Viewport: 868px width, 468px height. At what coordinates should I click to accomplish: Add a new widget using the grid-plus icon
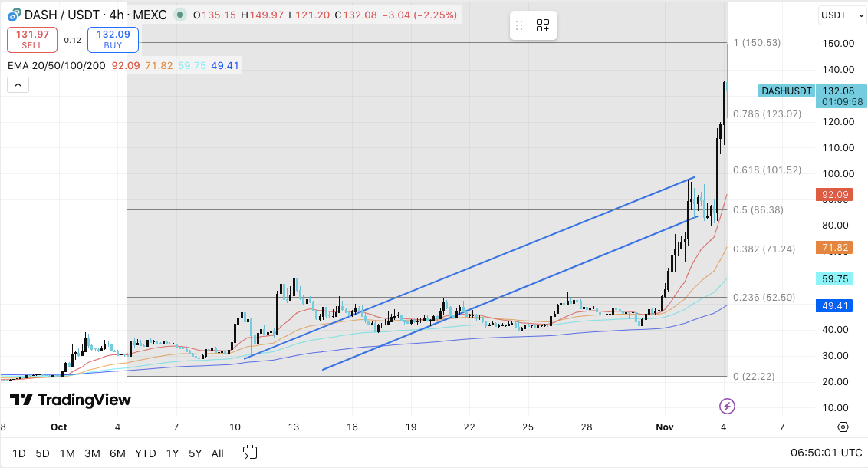click(x=543, y=25)
